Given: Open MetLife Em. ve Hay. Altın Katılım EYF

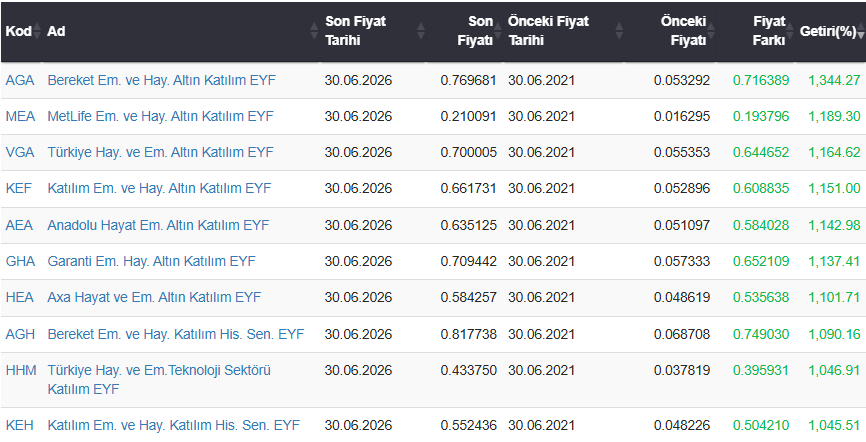Looking at the screenshot, I should 160,117.
